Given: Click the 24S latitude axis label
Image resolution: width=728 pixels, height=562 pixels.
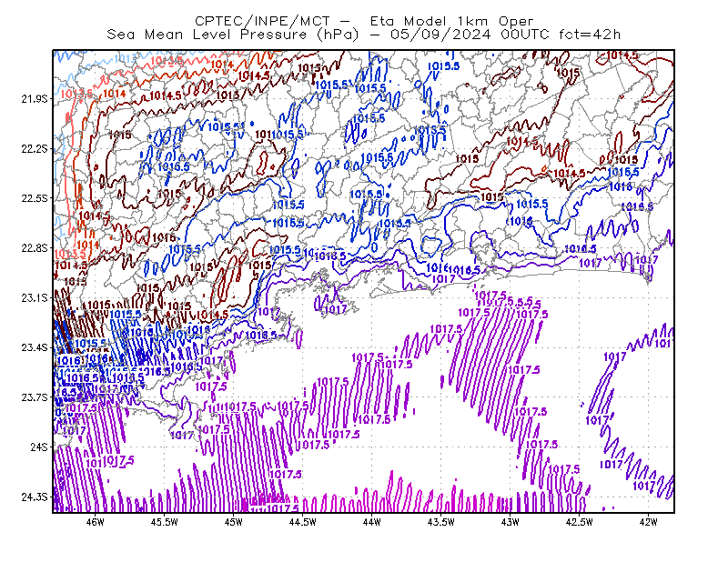Looking at the screenshot, I should (39, 447).
